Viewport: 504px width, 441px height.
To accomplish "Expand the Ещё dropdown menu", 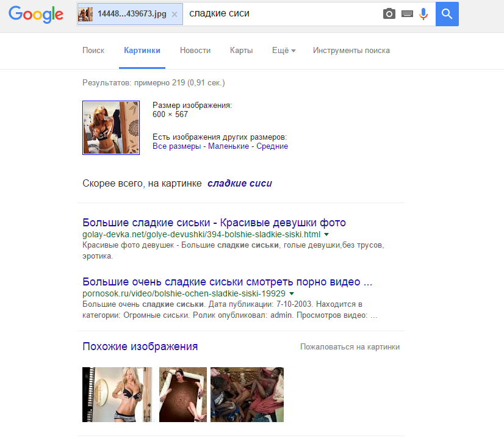I will coord(283,51).
